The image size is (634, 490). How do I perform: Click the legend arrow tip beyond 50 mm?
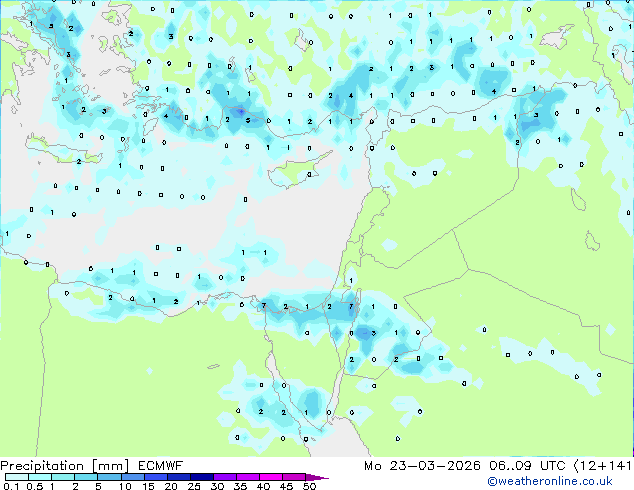point(317,478)
